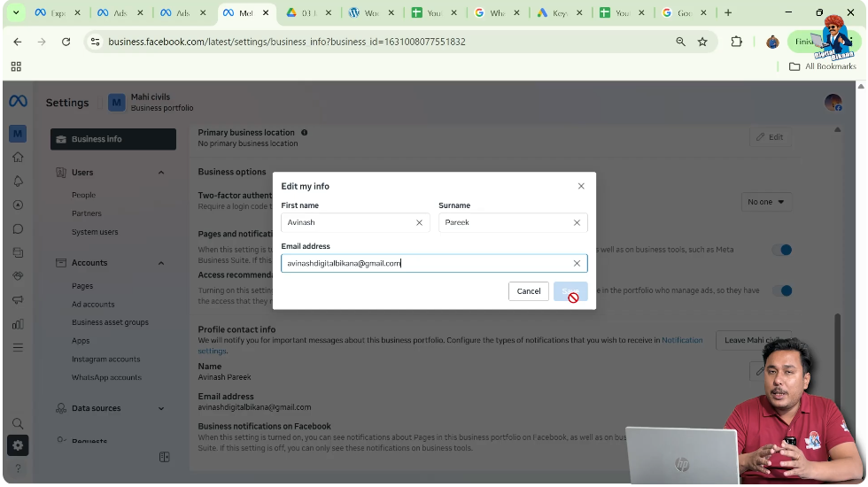
Task: Click the Leave Mahi civils button
Action: click(x=753, y=340)
